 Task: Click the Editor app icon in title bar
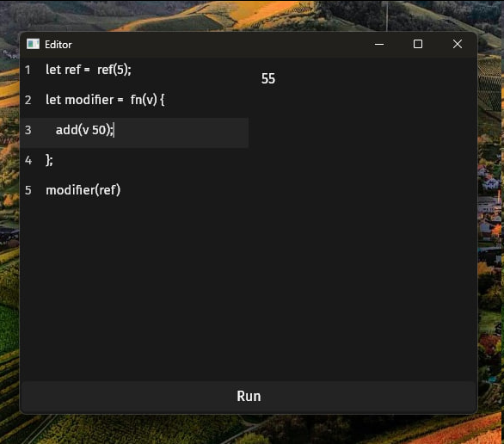33,44
